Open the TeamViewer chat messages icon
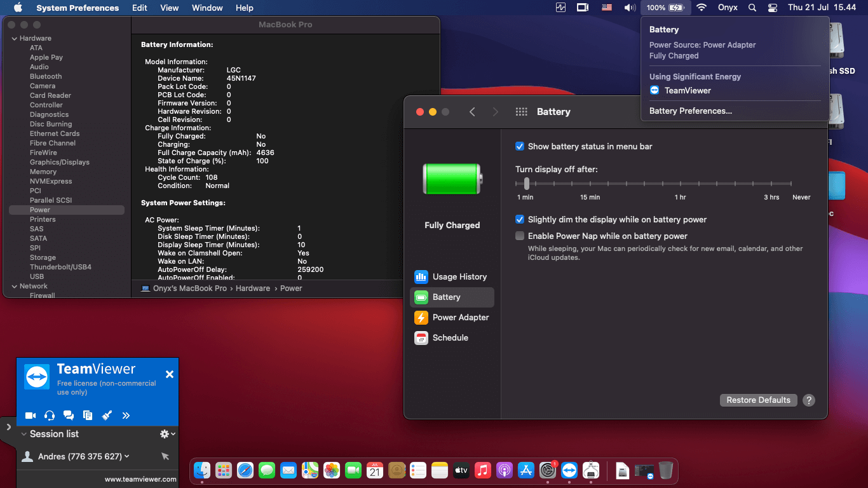This screenshot has height=488, width=868. click(68, 415)
